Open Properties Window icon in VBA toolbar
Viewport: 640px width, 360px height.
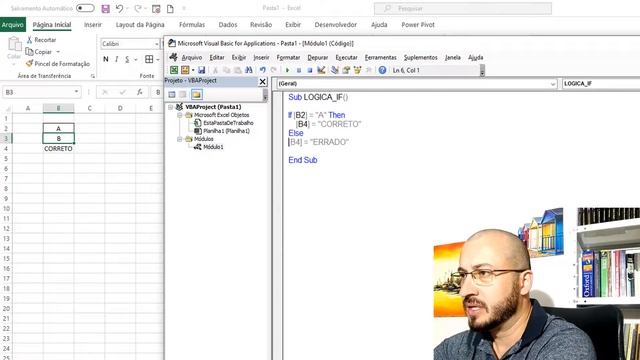pyautogui.click(x=346, y=70)
